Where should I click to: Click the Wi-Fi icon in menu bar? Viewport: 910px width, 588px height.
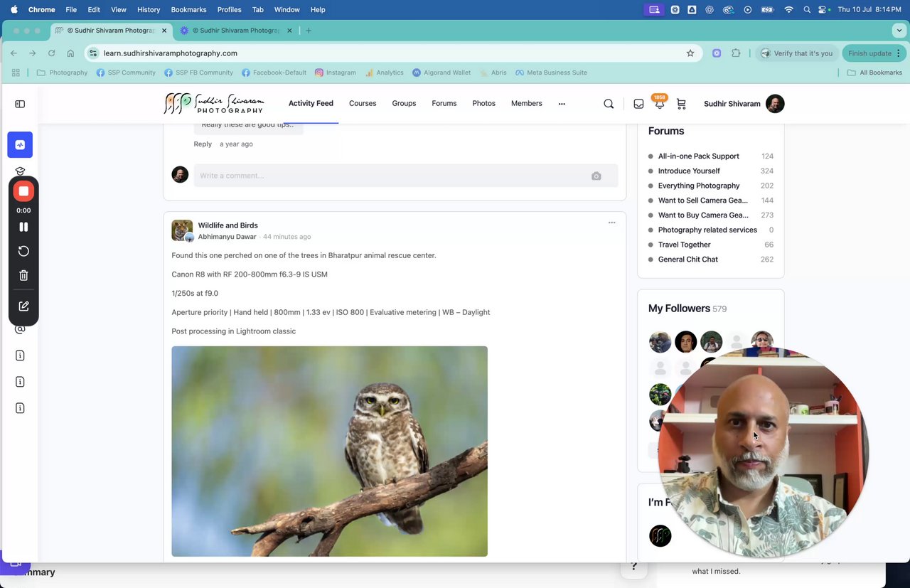click(788, 10)
